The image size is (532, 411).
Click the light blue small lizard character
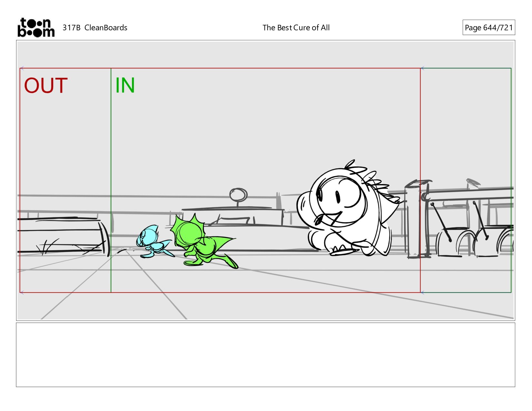pyautogui.click(x=155, y=241)
